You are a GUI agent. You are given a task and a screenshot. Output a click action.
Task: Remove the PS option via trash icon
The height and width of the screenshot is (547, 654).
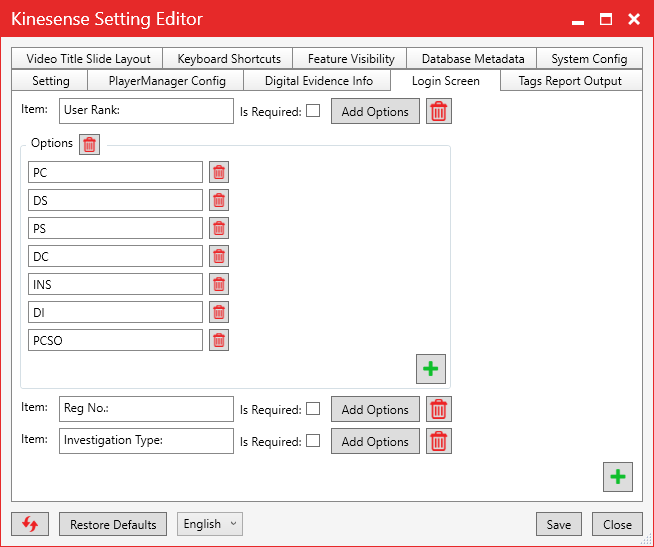pyautogui.click(x=219, y=228)
